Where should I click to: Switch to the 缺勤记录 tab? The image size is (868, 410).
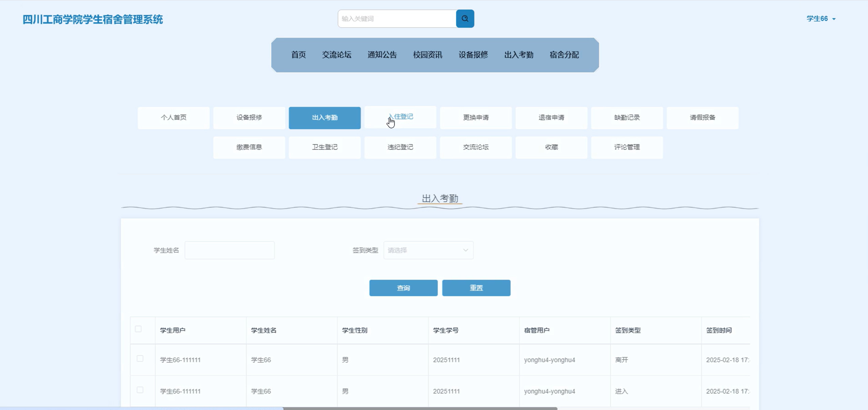tap(627, 118)
